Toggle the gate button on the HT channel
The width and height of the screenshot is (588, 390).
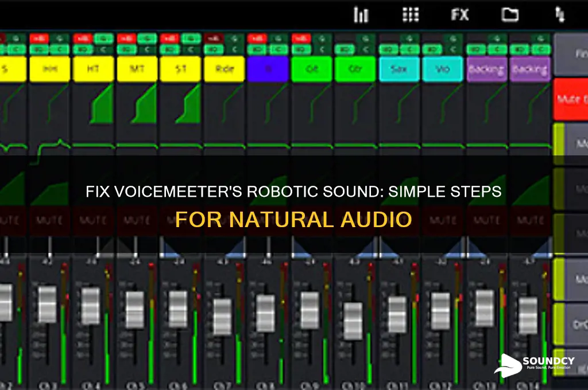coord(103,38)
